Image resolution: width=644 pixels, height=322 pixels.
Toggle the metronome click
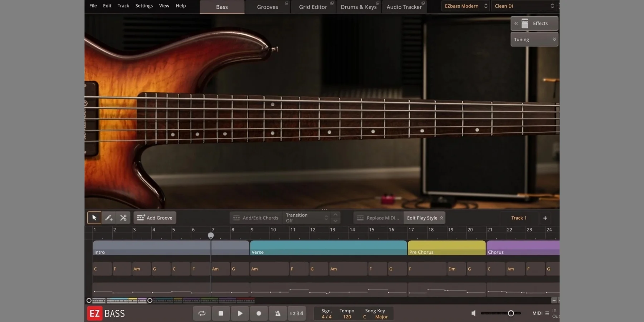278,313
